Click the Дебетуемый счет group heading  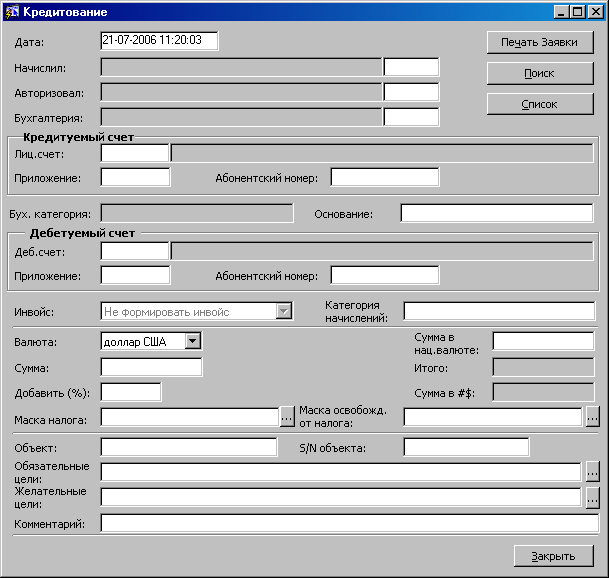coord(82,233)
